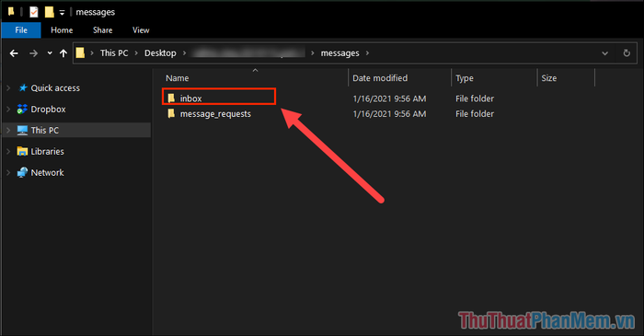Select Quick access in navigation pane
The width and height of the screenshot is (644, 336).
pyautogui.click(x=55, y=87)
